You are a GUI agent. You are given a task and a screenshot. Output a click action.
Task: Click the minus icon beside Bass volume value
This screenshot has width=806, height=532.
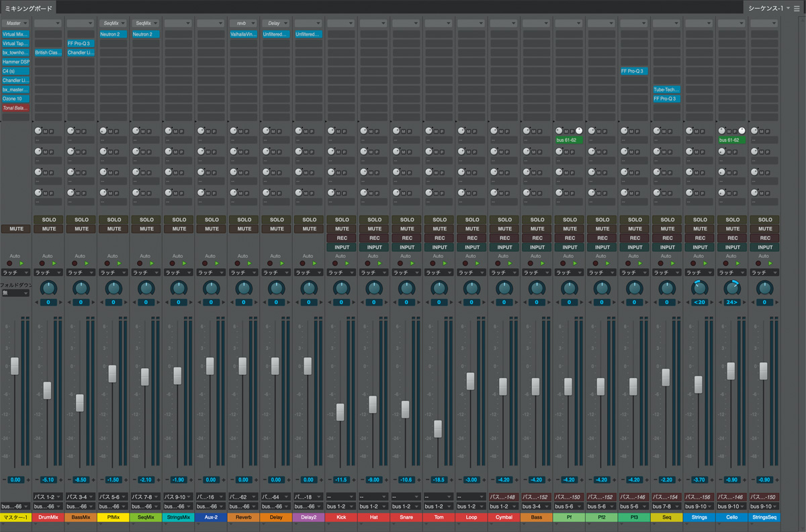click(524, 480)
